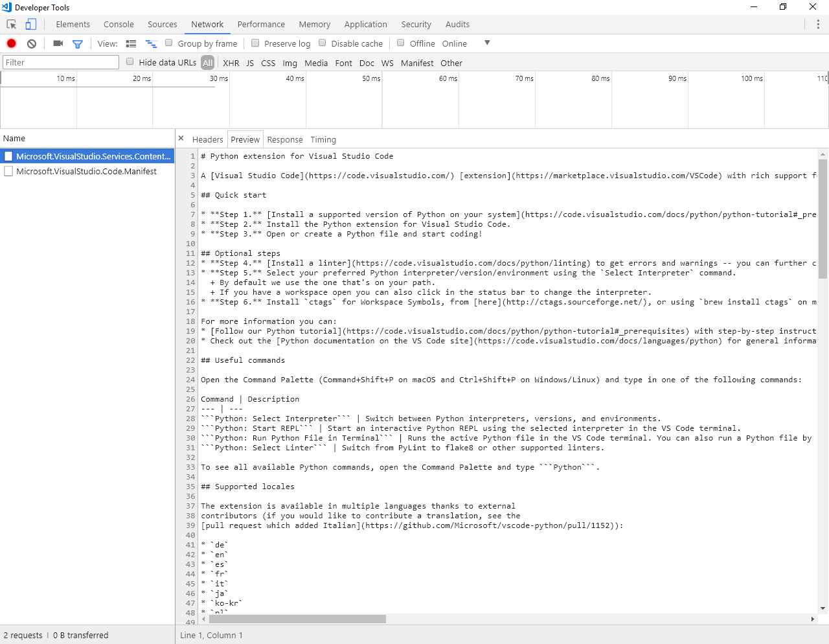Toggle the network filter funnel

(78, 43)
